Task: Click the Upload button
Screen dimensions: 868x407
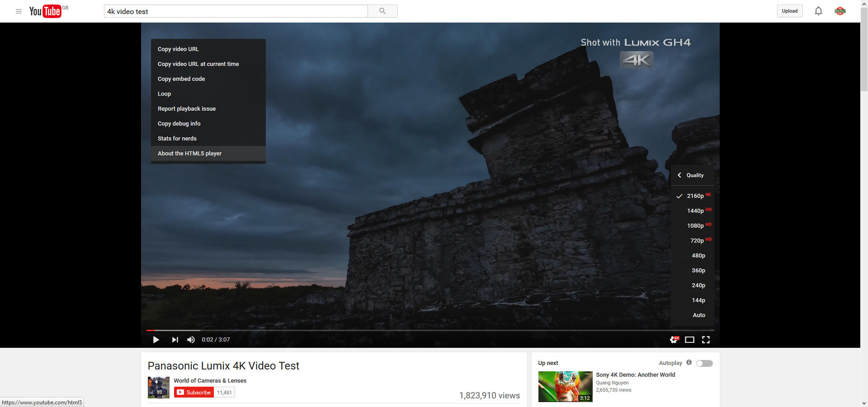Action: [x=790, y=11]
